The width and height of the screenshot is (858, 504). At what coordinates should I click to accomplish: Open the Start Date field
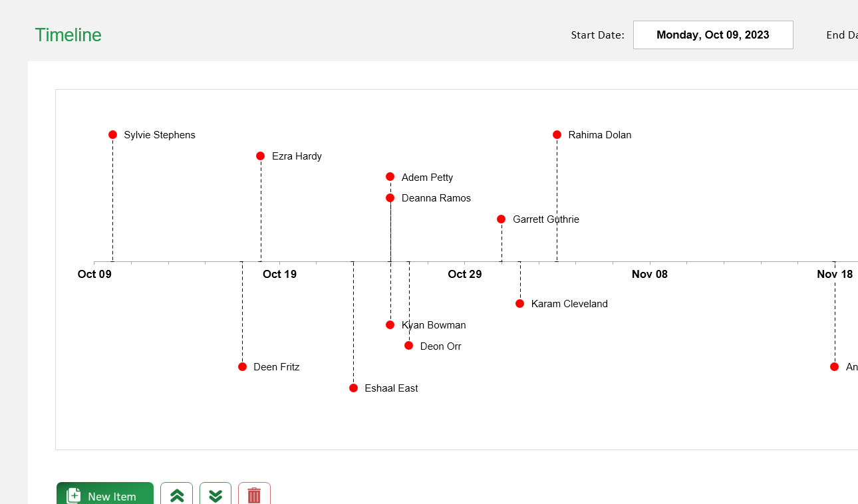point(713,35)
